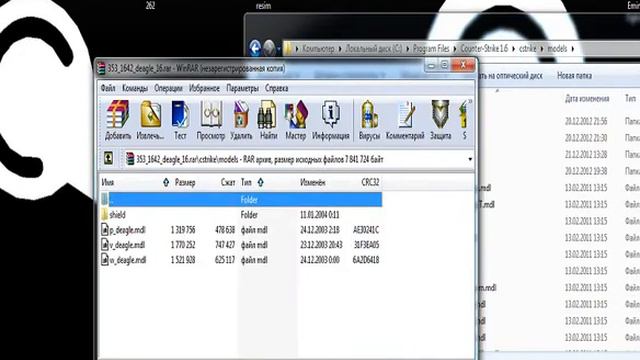This screenshot has height=360, width=640.
Task: Open the Операции menu
Action: coord(168,88)
